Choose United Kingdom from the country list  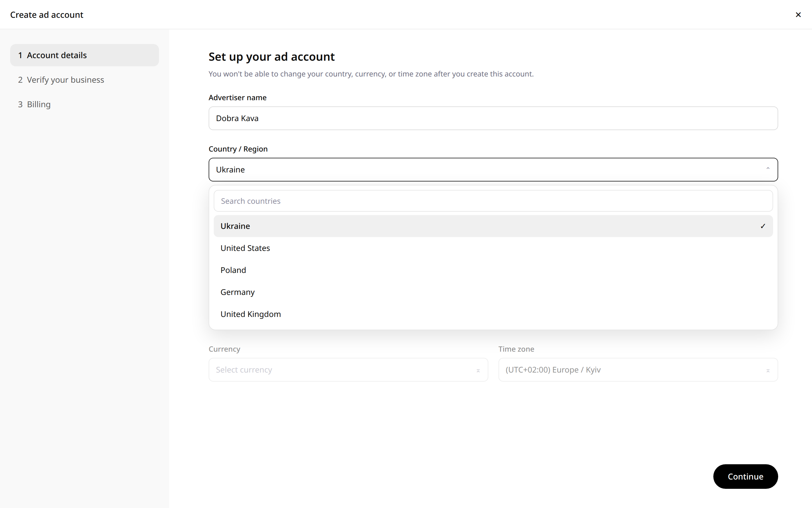[493, 314]
